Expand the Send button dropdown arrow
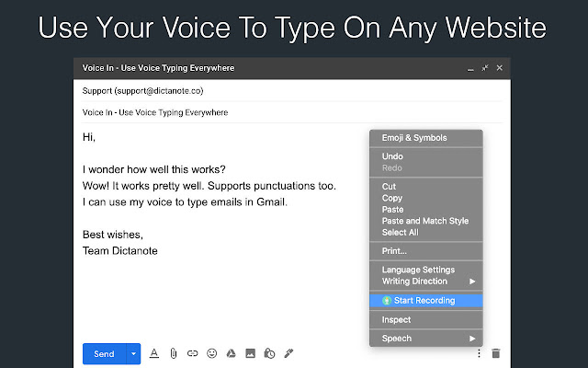Image resolution: width=588 pixels, height=368 pixels. click(133, 353)
